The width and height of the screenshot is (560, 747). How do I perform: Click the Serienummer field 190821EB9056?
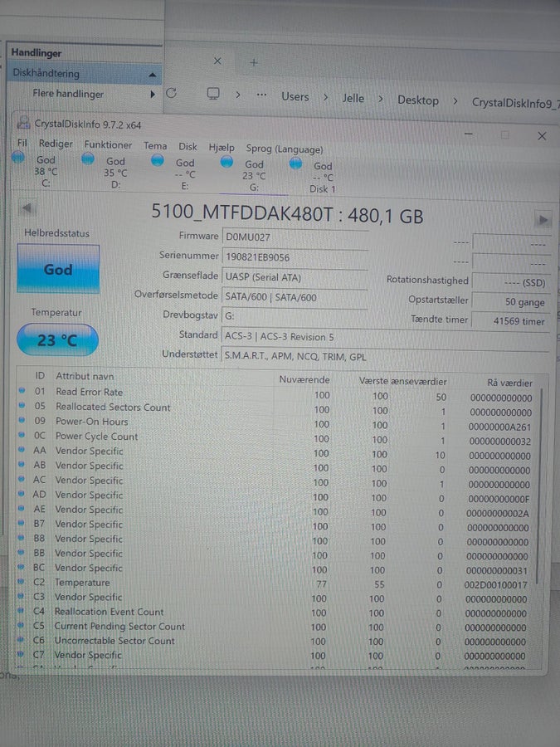[x=295, y=256]
